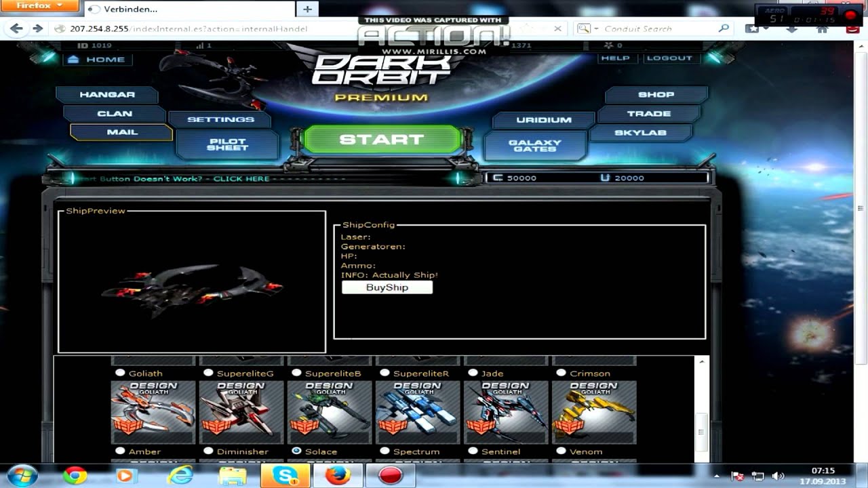Open the URIDIUM page
868x488 pixels.
point(544,120)
